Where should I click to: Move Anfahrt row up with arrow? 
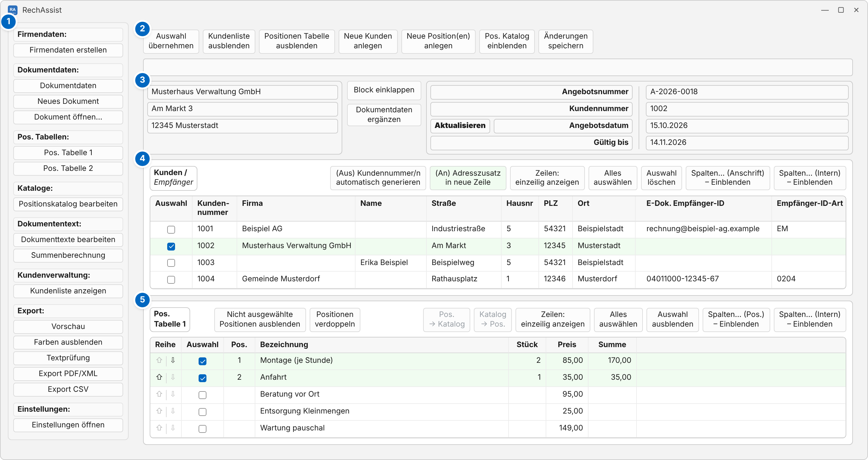pos(159,377)
